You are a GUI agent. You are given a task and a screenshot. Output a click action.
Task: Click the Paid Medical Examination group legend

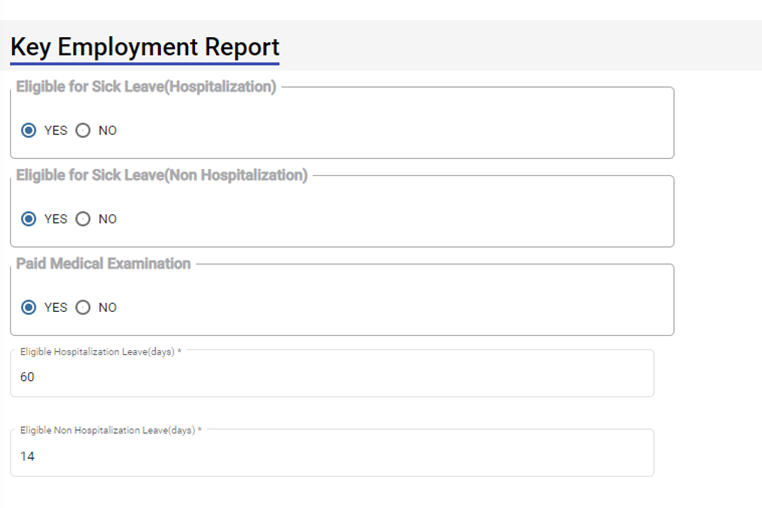103,264
